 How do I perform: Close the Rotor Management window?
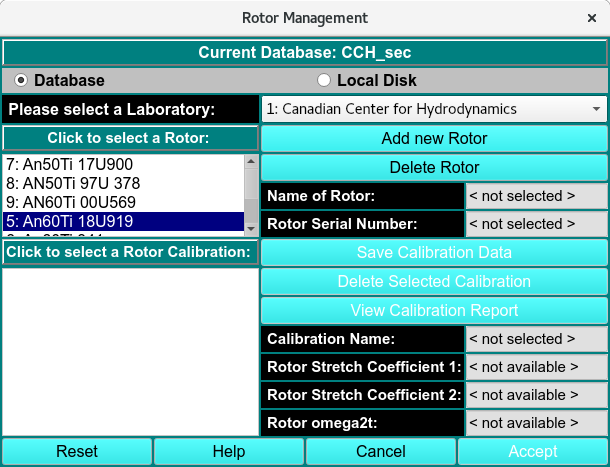click(x=592, y=18)
